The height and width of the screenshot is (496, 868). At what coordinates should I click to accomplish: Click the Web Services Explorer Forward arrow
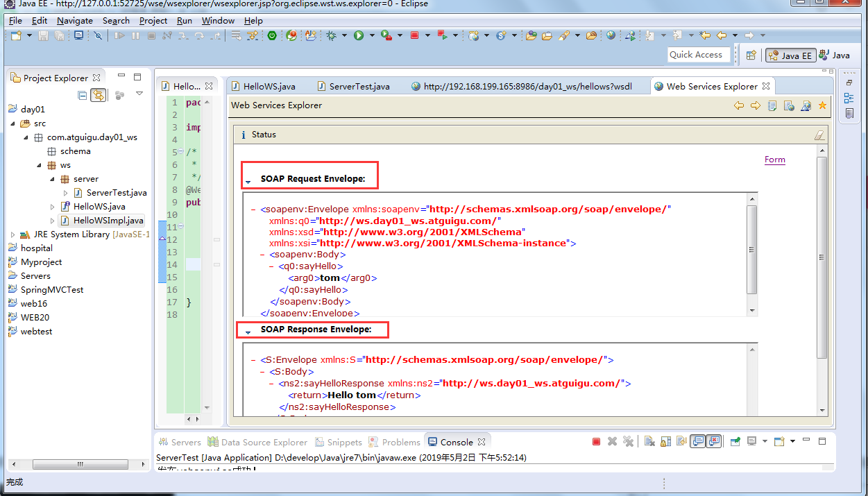pyautogui.click(x=756, y=106)
